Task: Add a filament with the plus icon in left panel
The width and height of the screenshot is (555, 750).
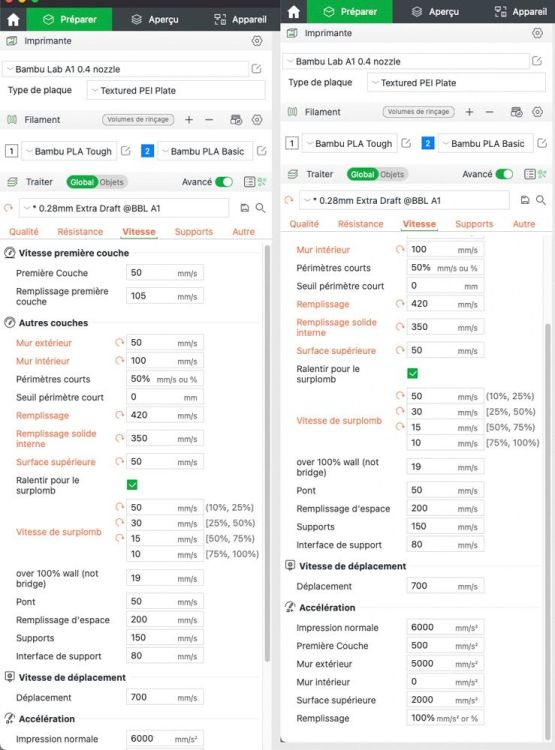Action: point(189,120)
